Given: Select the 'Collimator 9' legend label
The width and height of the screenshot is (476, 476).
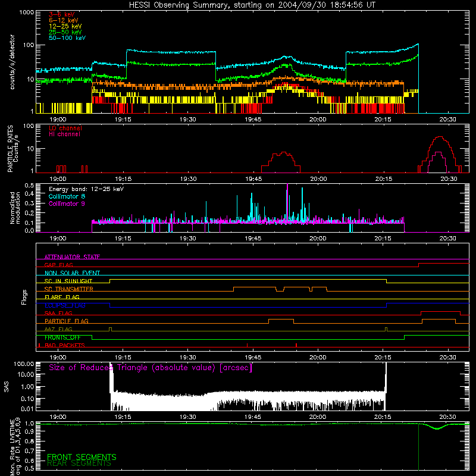Looking at the screenshot, I should [67, 203].
